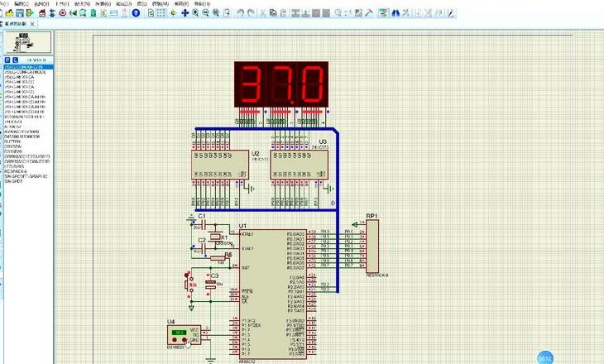Zoom in with the plus magnifier

tap(195, 13)
